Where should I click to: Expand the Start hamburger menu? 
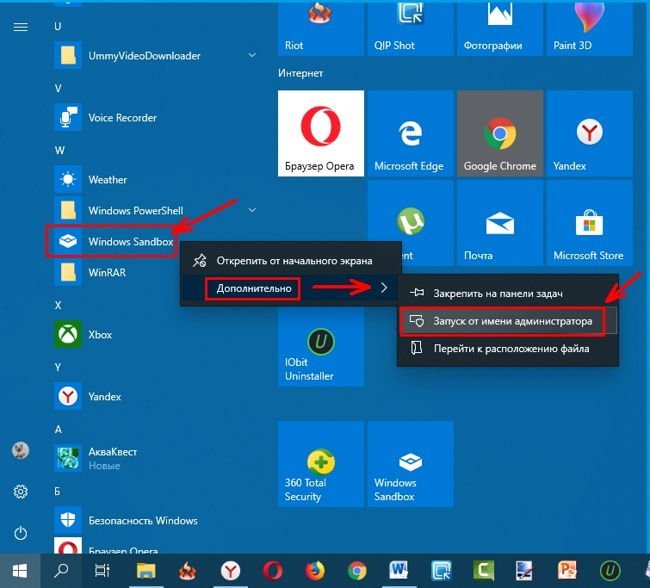pos(20,27)
